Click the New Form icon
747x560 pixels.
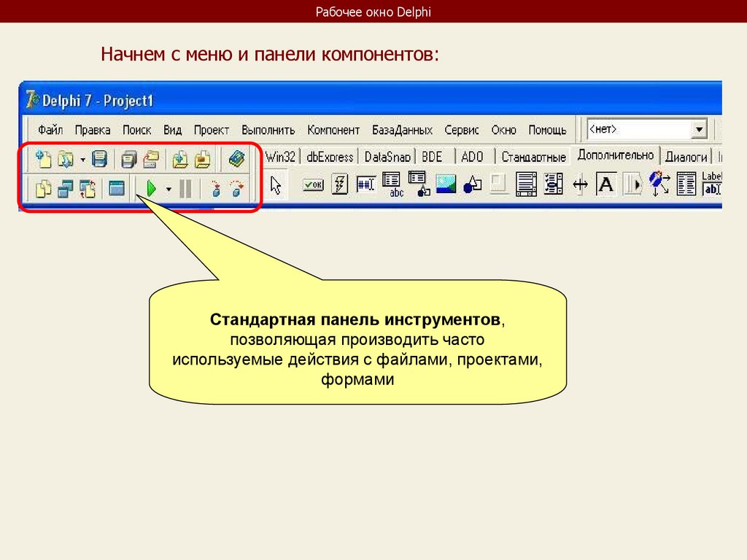click(117, 189)
